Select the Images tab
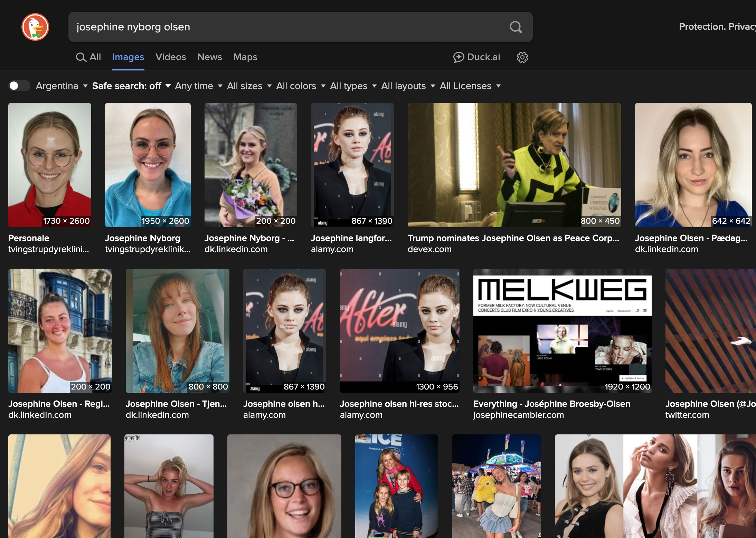The height and width of the screenshot is (538, 756). pyautogui.click(x=128, y=57)
